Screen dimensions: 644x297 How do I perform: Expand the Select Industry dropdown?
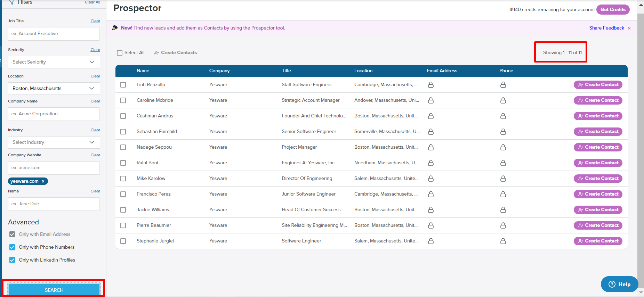point(54,142)
